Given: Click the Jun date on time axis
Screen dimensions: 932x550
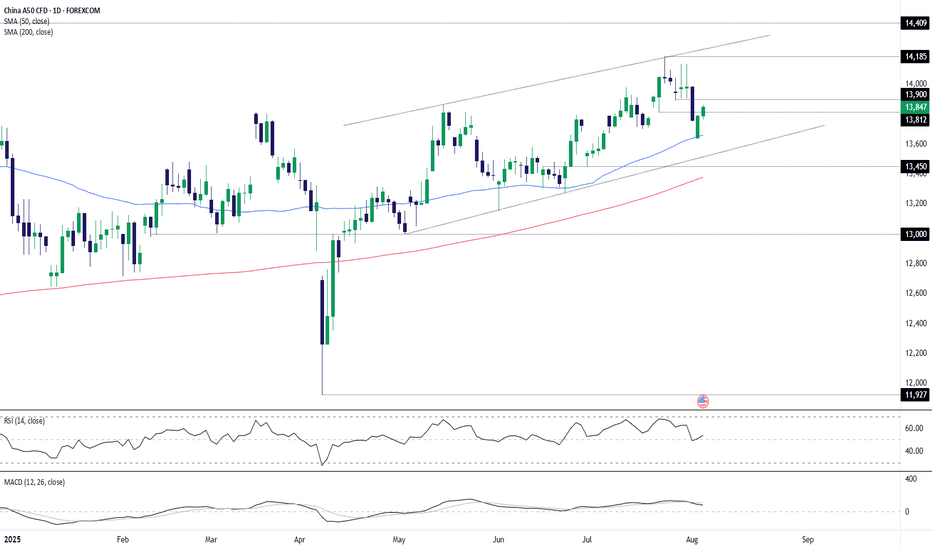Looking at the screenshot, I should [x=498, y=540].
